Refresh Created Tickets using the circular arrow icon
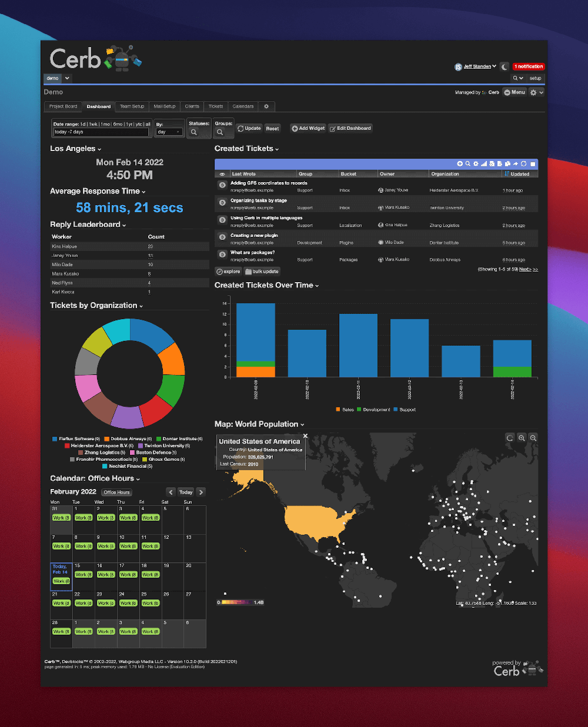 coord(524,164)
